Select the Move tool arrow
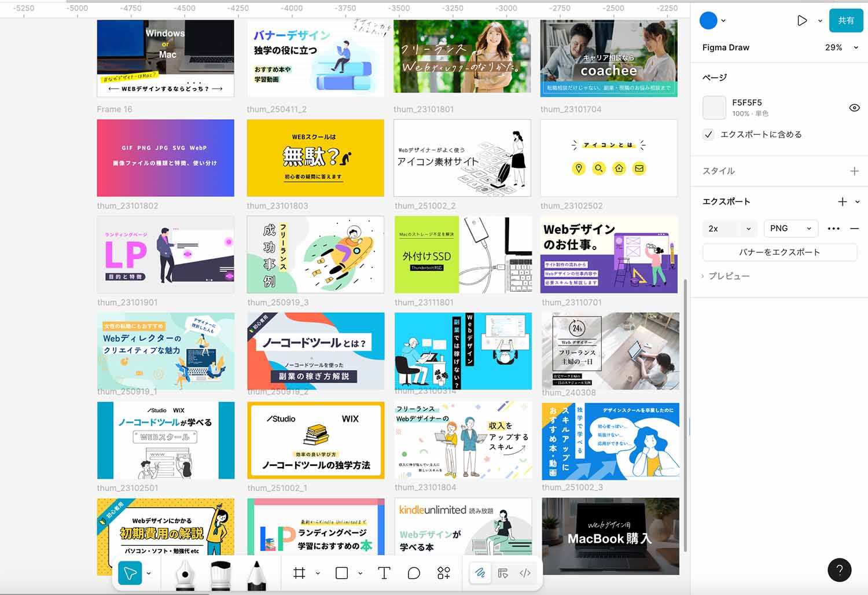 pos(130,573)
